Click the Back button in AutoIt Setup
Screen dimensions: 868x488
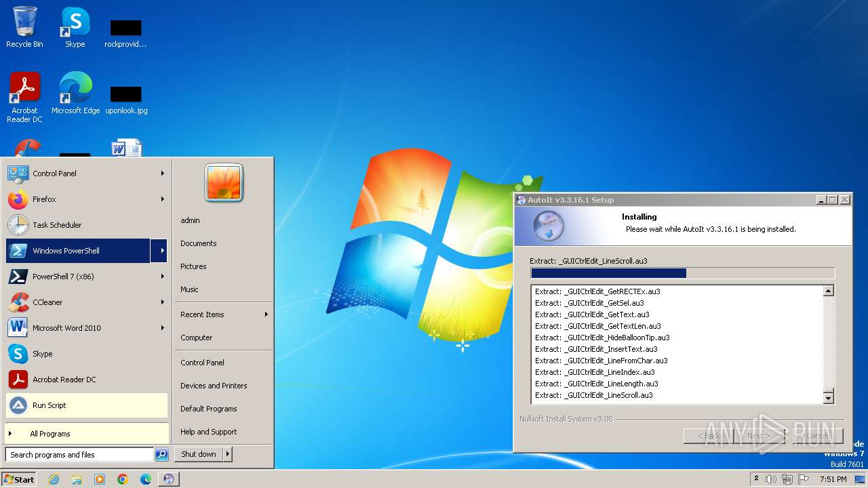(709, 436)
